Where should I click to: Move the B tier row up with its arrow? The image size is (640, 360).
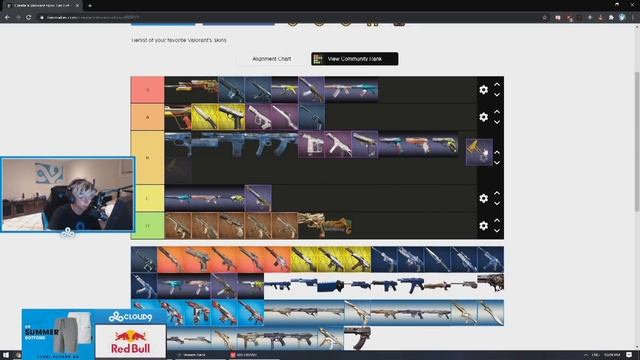[x=497, y=152]
